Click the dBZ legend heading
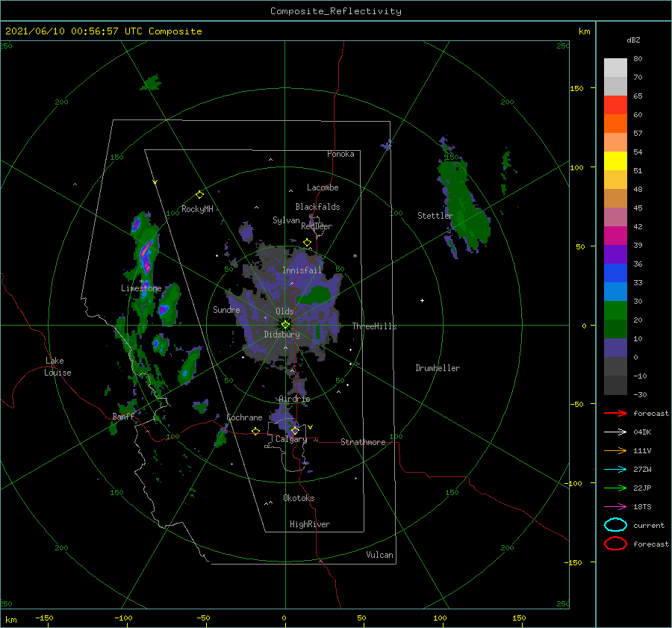672x628 pixels. (x=633, y=40)
